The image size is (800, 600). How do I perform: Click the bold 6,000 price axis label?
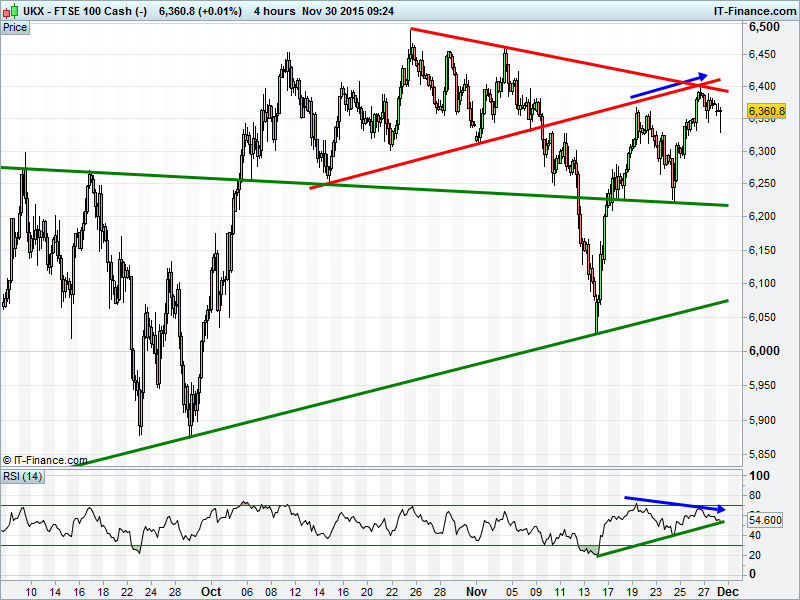764,351
